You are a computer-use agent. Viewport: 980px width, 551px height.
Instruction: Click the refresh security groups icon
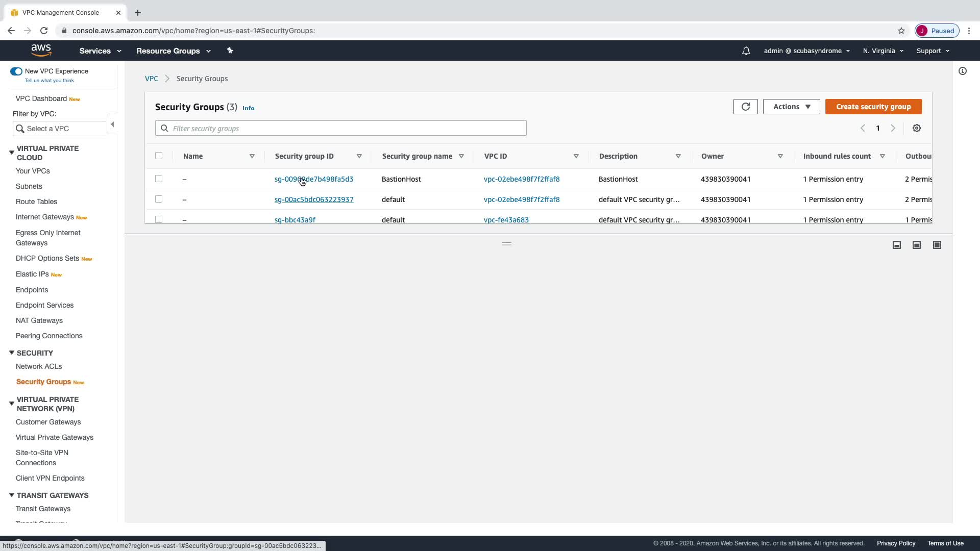(745, 107)
